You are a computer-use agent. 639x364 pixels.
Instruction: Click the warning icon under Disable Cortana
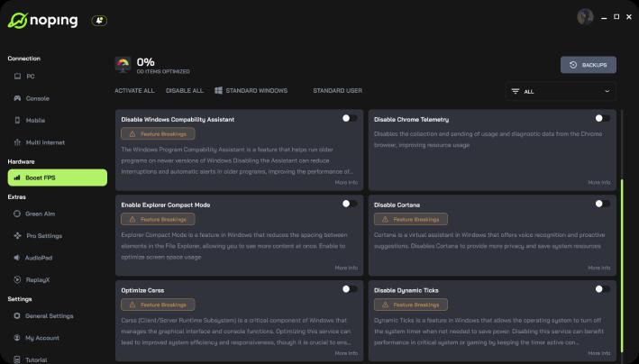[x=385, y=219]
